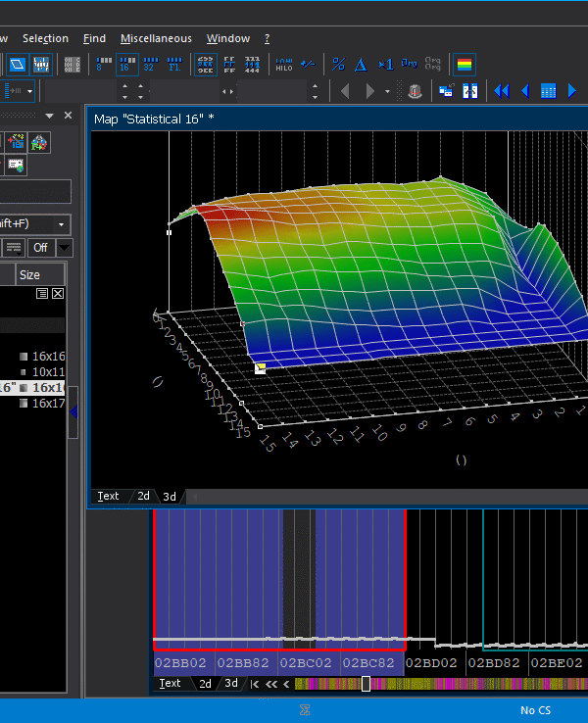The width and height of the screenshot is (588, 723).
Task: Show original values (Org) icon
Action: tap(409, 63)
